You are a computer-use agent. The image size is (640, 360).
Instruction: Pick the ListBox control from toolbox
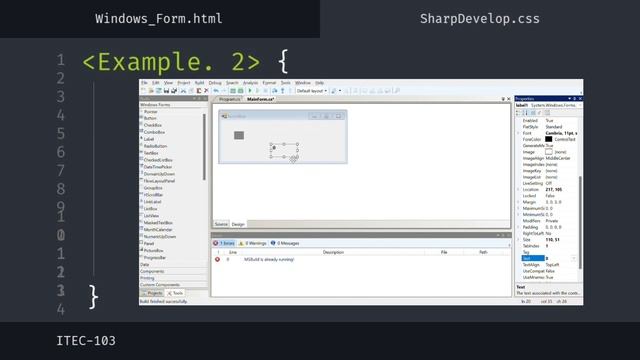click(151, 209)
